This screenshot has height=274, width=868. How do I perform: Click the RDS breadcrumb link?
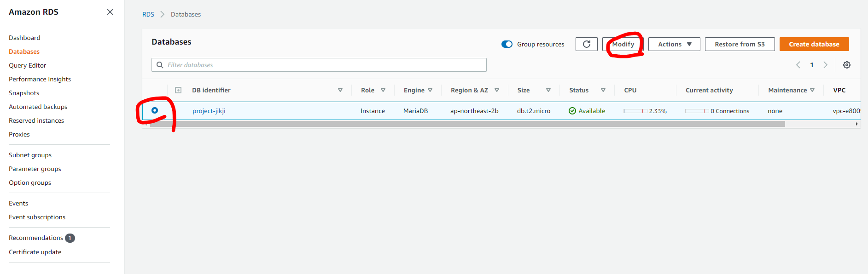click(148, 14)
